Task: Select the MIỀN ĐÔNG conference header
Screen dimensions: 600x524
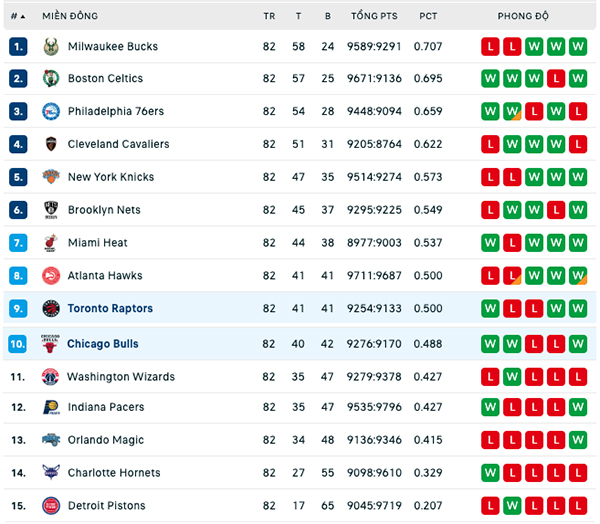Action: pos(70,16)
